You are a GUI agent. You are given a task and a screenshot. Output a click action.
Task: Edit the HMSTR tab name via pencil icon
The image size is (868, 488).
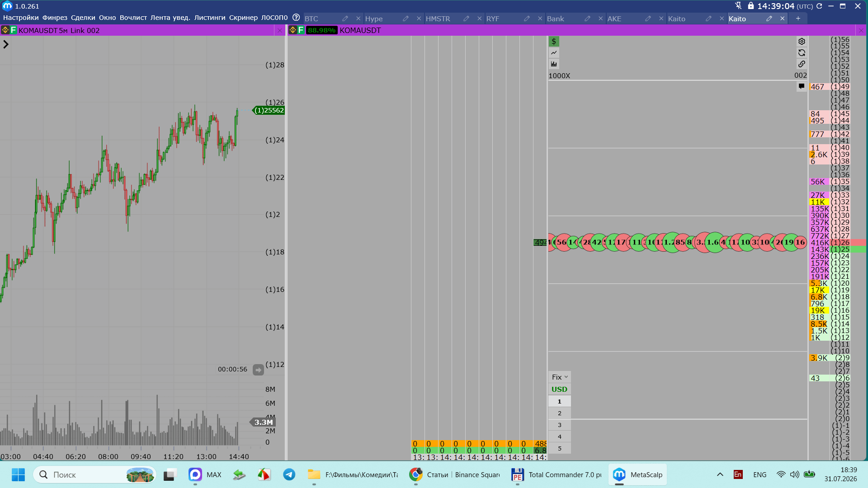pos(466,19)
